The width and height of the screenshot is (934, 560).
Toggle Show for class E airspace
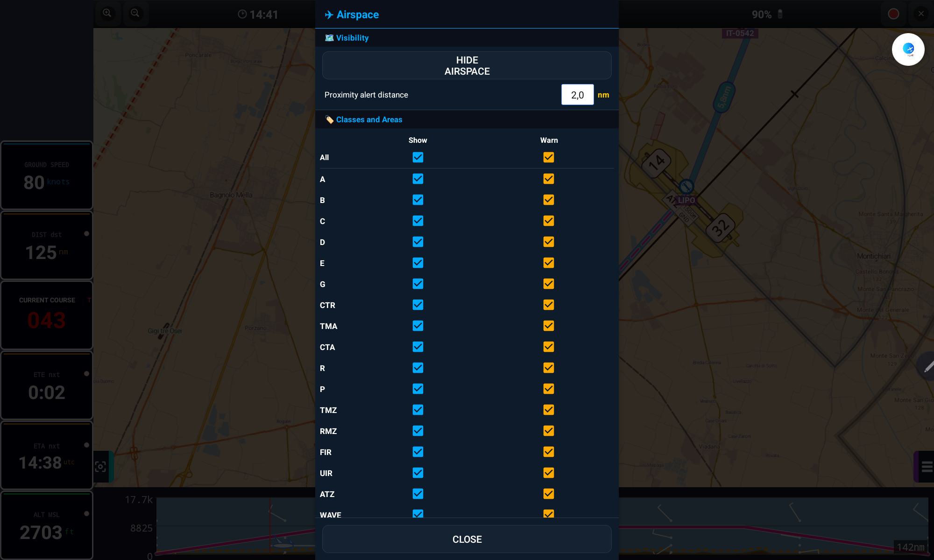coord(418,263)
